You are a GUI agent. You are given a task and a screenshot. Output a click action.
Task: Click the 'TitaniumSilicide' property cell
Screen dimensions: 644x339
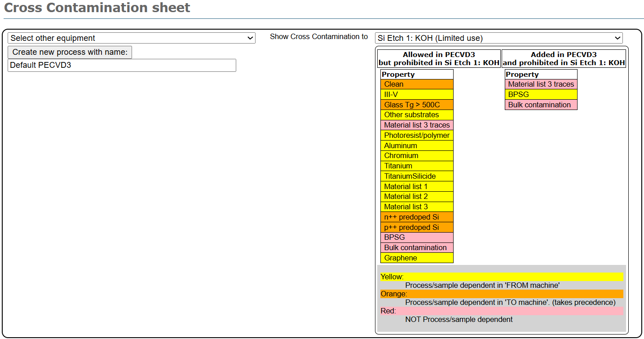pos(417,176)
